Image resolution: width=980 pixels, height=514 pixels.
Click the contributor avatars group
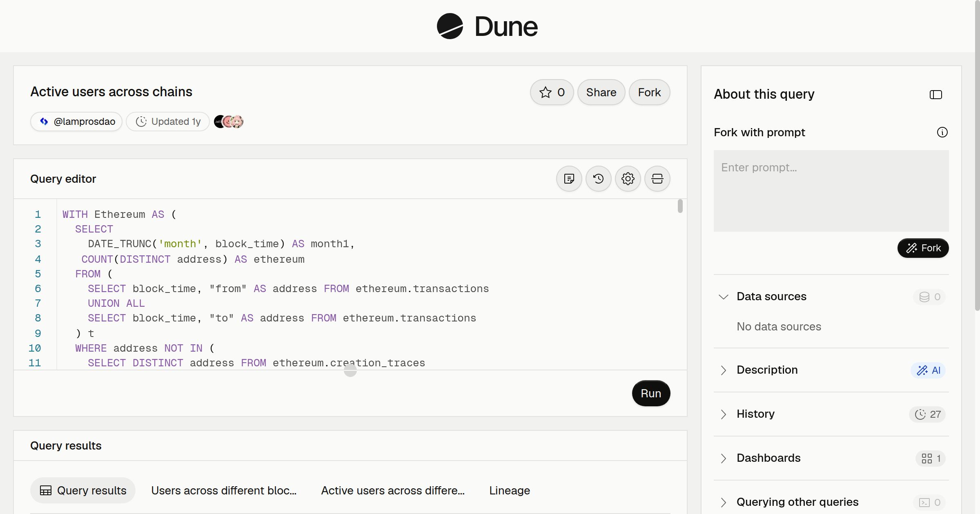point(229,122)
